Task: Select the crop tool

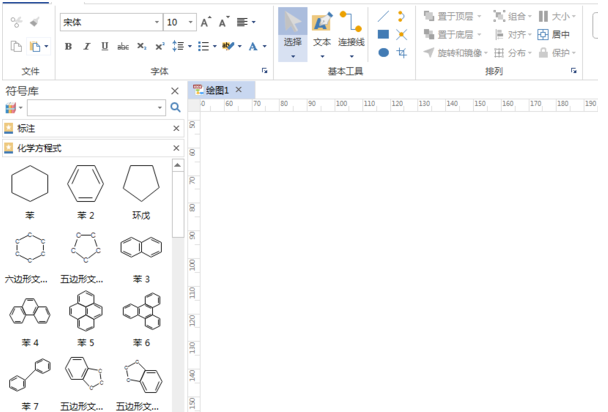Action: pos(402,52)
